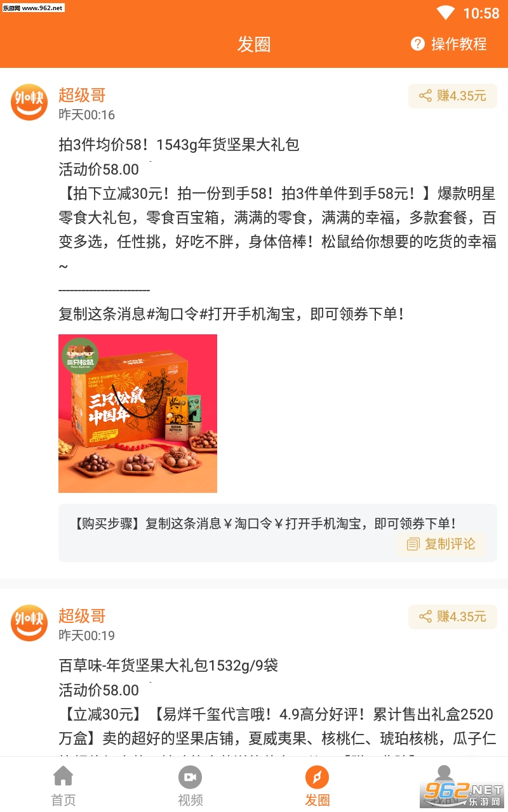Viewport: 508px width, 812px height.
Task: Tap the first post's 外快 avatar
Action: pyautogui.click(x=29, y=102)
